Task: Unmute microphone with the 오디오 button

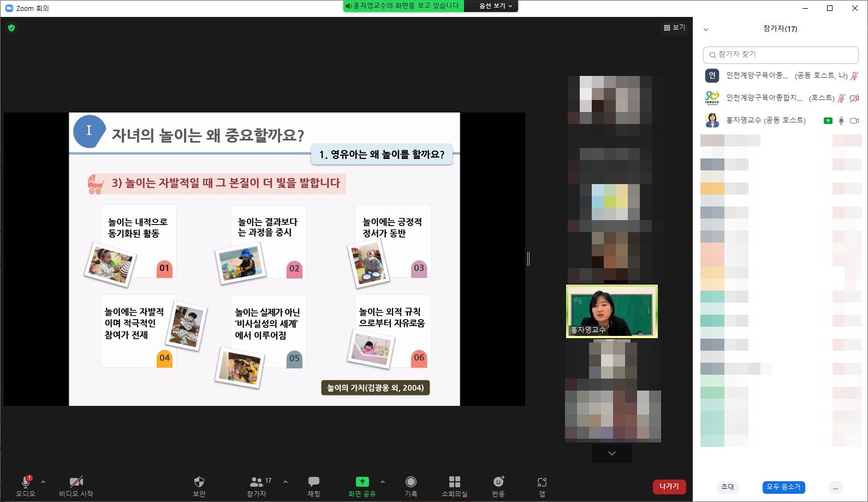Action: (x=25, y=483)
